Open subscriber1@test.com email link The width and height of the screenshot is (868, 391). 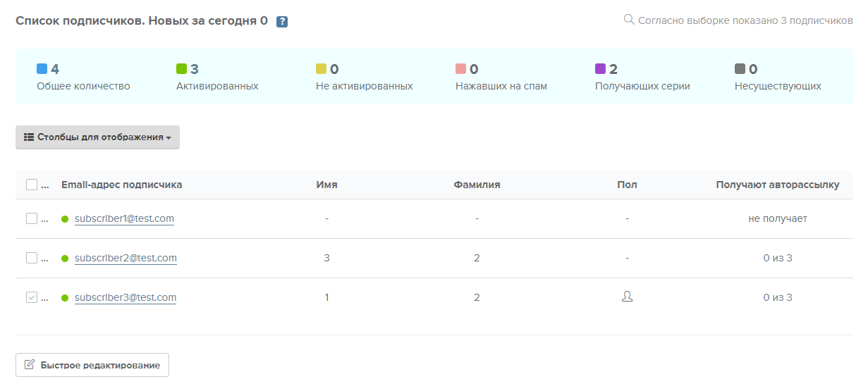[124, 218]
